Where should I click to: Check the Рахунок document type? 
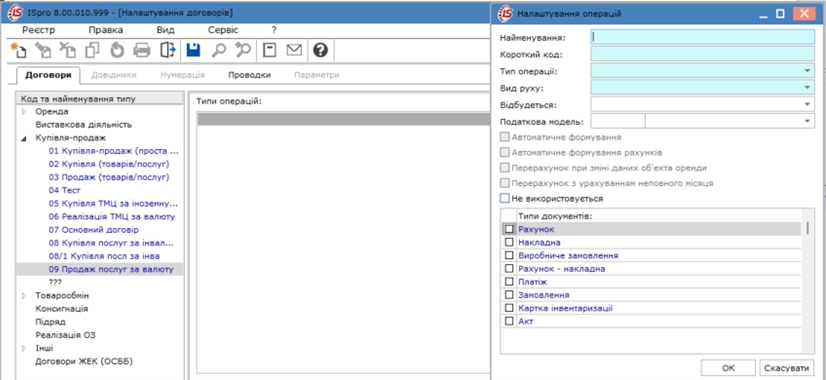[x=509, y=229]
